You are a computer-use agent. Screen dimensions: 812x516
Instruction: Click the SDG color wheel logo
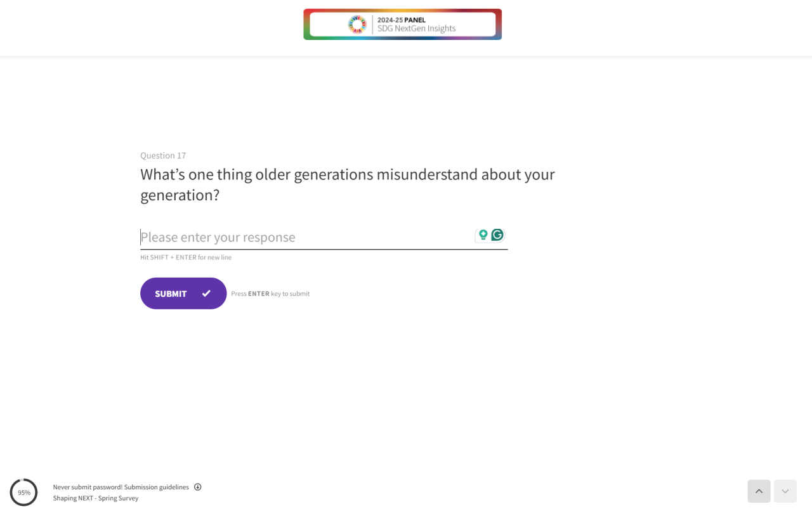(358, 24)
